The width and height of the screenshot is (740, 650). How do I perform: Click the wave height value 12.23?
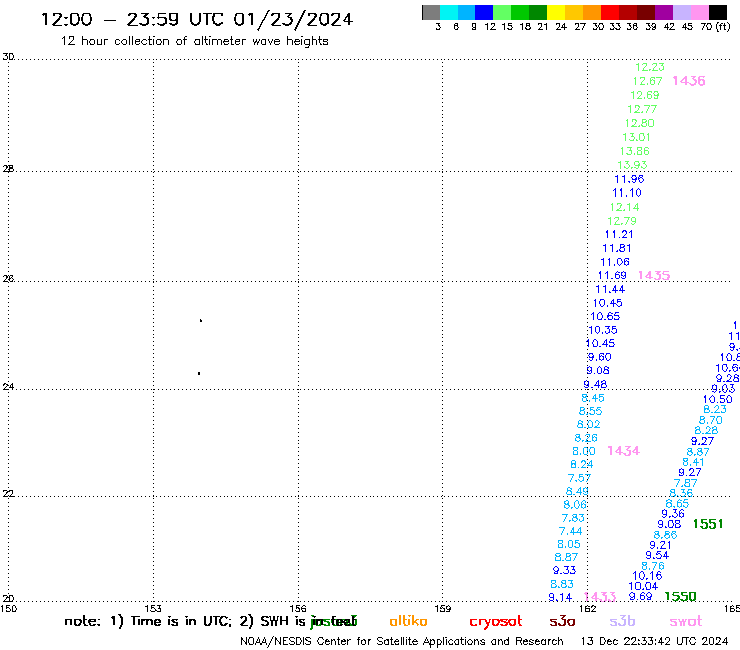[650, 68]
